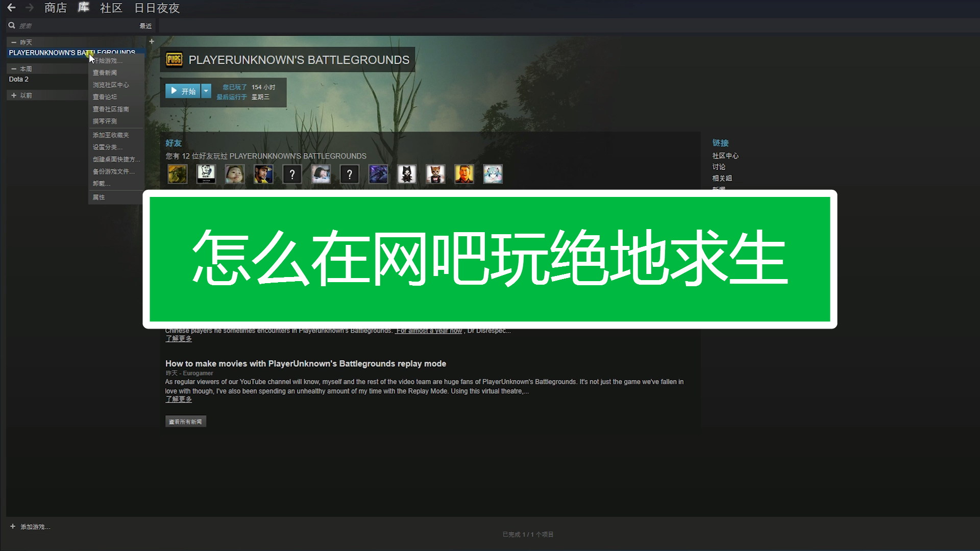The height and width of the screenshot is (551, 980).
Task: Choose 创建桌面快捷方式 in the context menu
Action: pyautogui.click(x=116, y=160)
